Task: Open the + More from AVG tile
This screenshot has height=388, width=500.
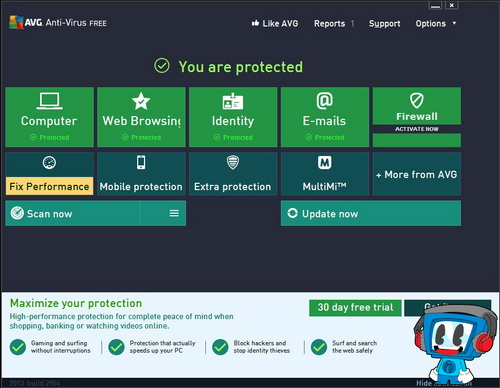Action: pos(417,174)
